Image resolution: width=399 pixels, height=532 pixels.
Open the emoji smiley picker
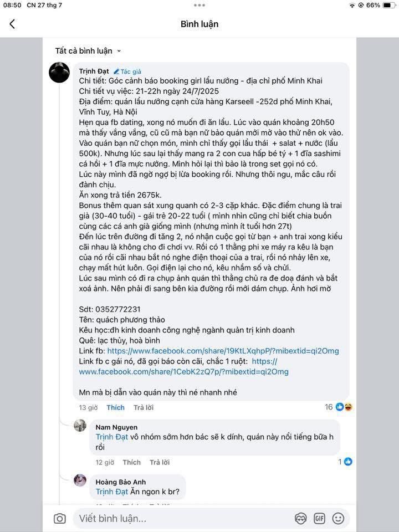pyautogui.click(x=337, y=518)
